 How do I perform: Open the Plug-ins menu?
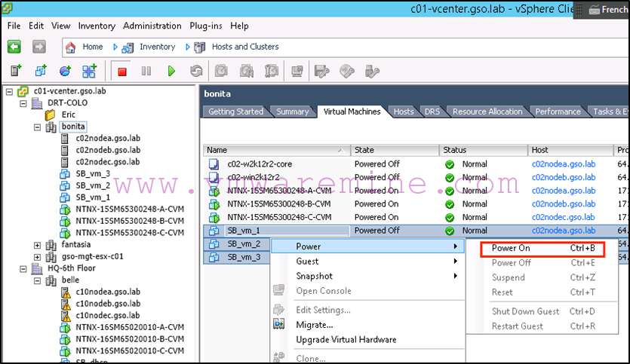click(x=206, y=26)
